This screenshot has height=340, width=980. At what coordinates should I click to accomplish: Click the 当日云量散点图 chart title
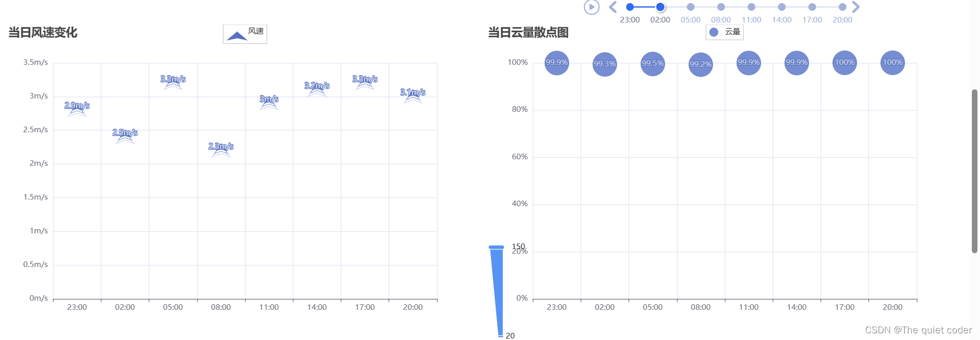pyautogui.click(x=528, y=33)
